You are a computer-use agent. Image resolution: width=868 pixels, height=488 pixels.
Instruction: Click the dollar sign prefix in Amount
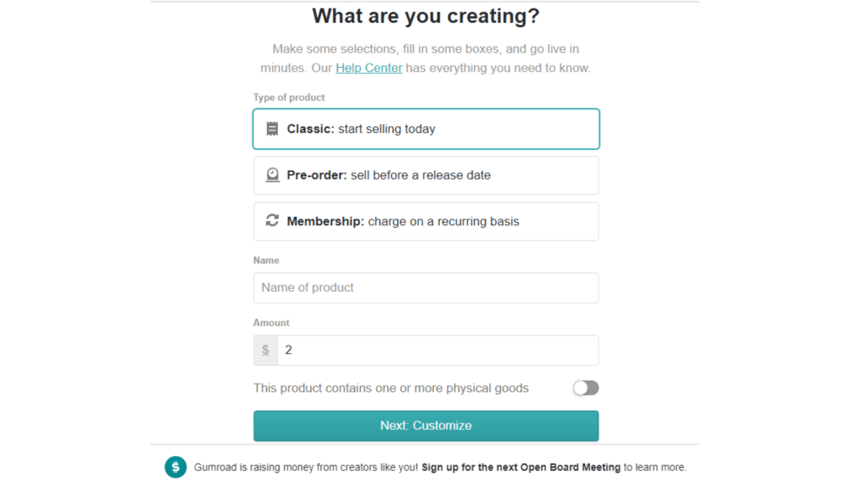pyautogui.click(x=265, y=350)
